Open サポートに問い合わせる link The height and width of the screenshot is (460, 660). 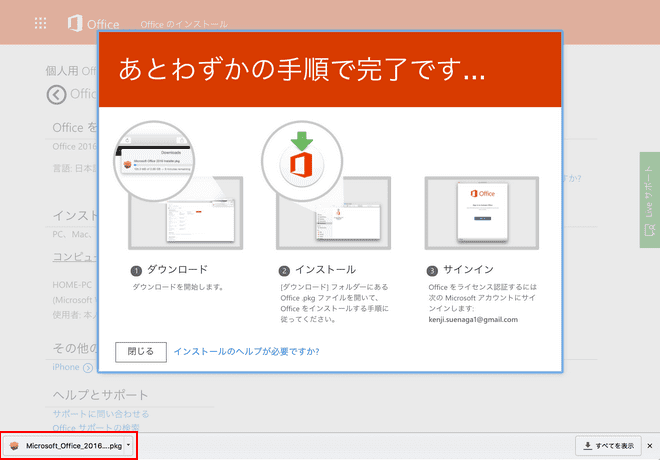pos(101,414)
